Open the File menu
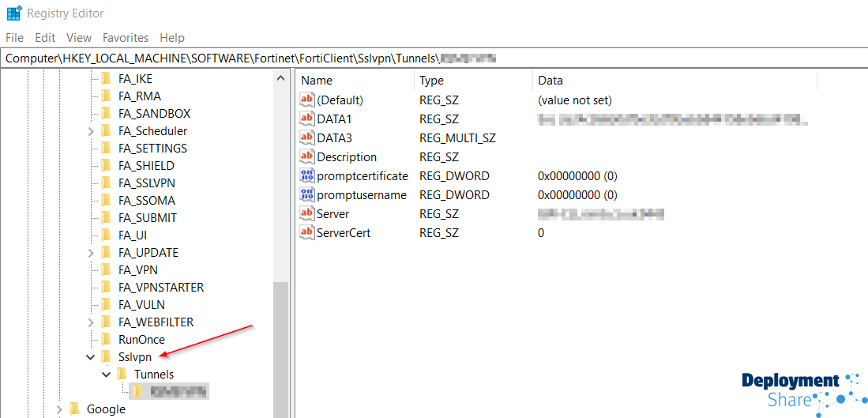The image size is (868, 418). pyautogui.click(x=14, y=38)
